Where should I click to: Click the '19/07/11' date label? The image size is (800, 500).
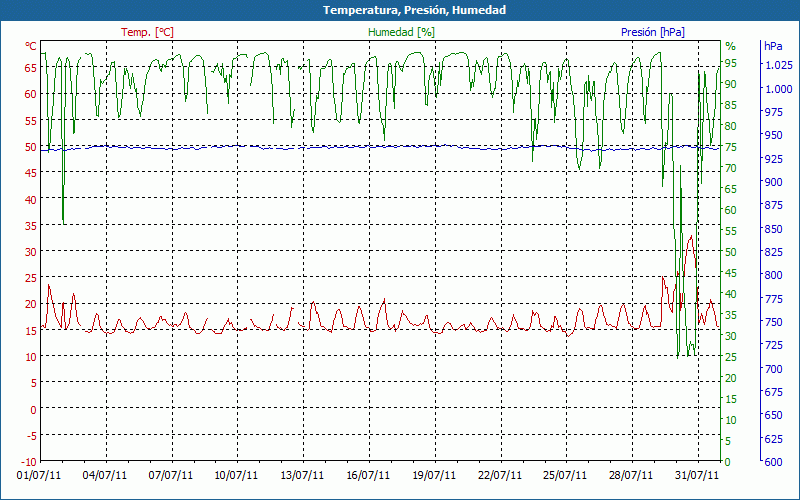click(x=434, y=475)
